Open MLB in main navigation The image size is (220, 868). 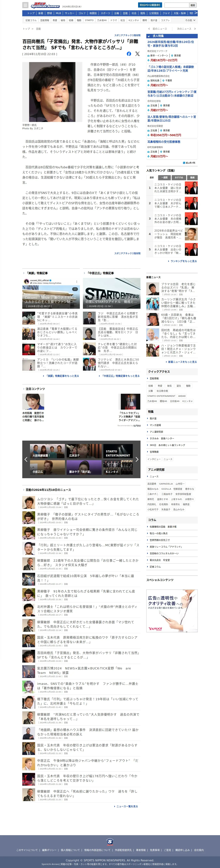point(58,13)
